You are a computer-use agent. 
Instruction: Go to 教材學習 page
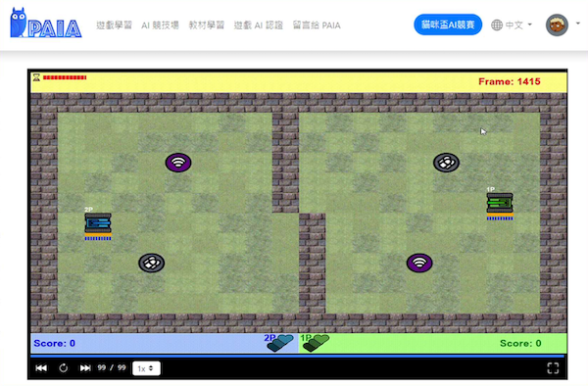207,25
